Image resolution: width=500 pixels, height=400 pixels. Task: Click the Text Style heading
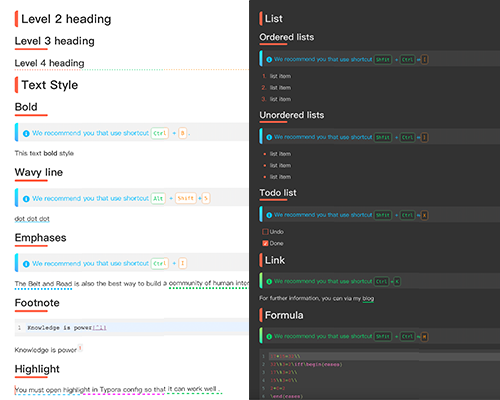pyautogui.click(x=50, y=85)
